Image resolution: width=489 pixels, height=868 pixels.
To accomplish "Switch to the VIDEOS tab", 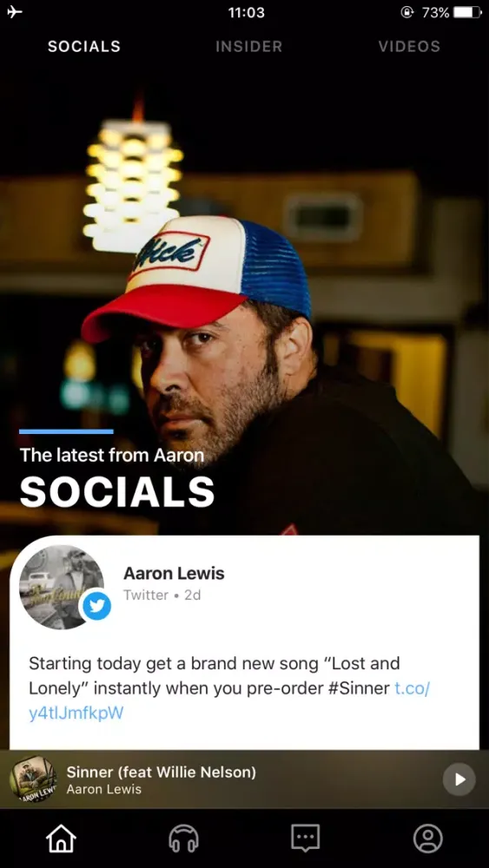I will point(409,47).
